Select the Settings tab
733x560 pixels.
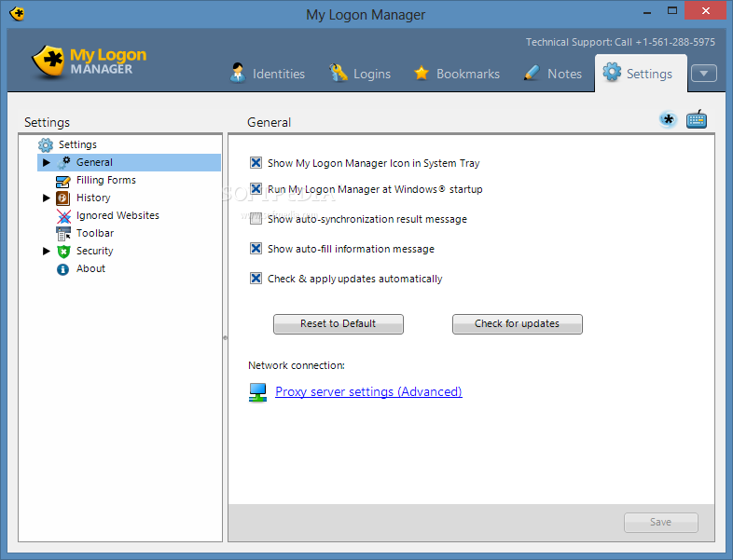click(x=641, y=74)
